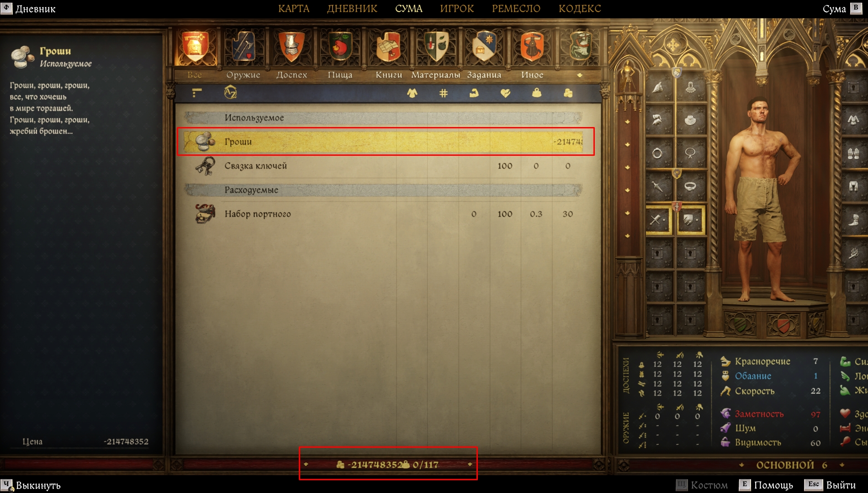The height and width of the screenshot is (493, 868).
Task: Toggle the sort order filter icon
Action: pos(196,93)
